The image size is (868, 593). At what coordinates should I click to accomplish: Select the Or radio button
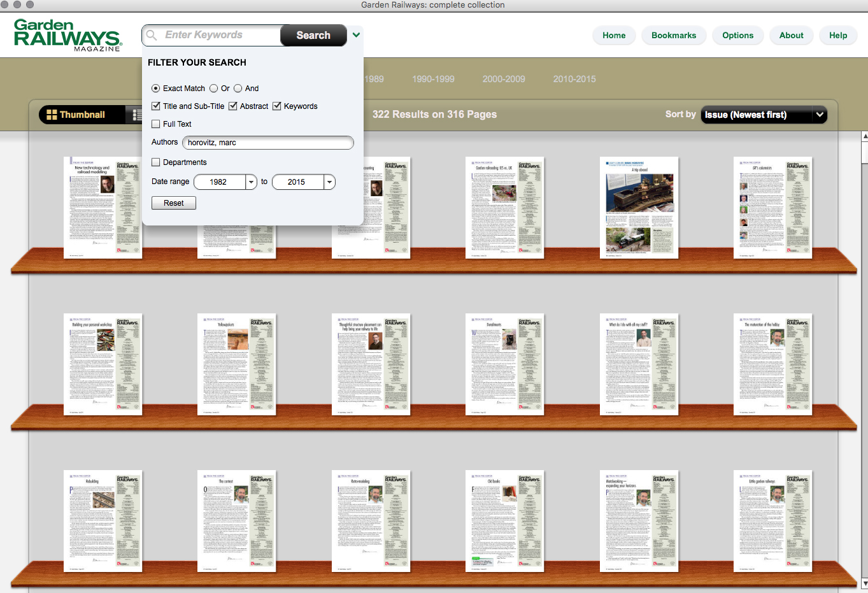point(214,89)
